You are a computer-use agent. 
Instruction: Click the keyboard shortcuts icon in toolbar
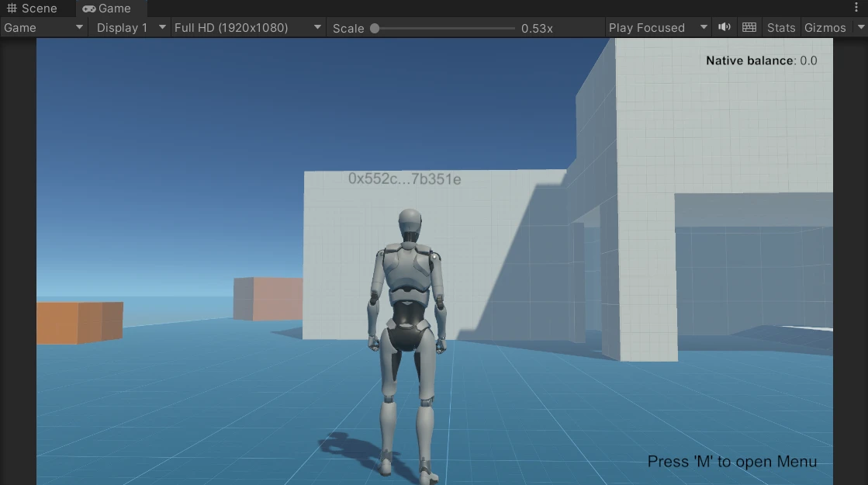point(749,27)
